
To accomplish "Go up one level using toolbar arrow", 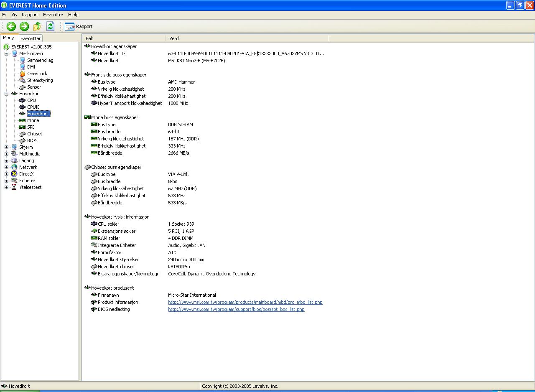I will [37, 26].
